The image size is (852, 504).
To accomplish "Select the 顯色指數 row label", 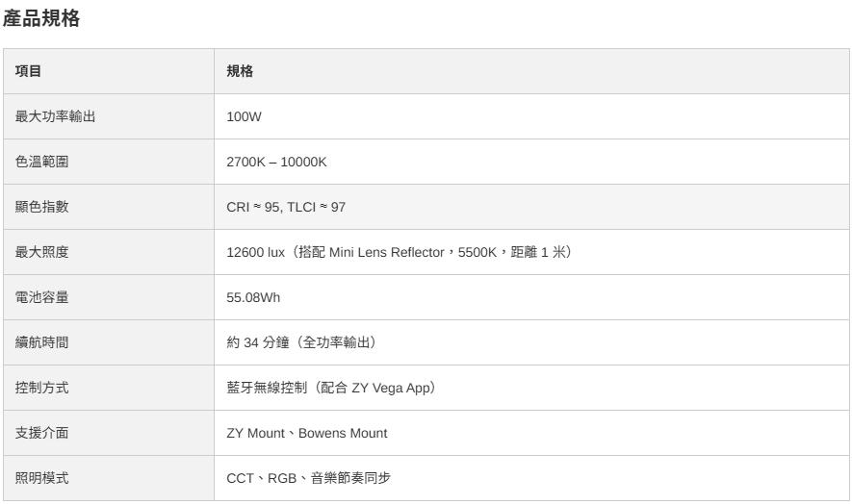I will tap(41, 207).
